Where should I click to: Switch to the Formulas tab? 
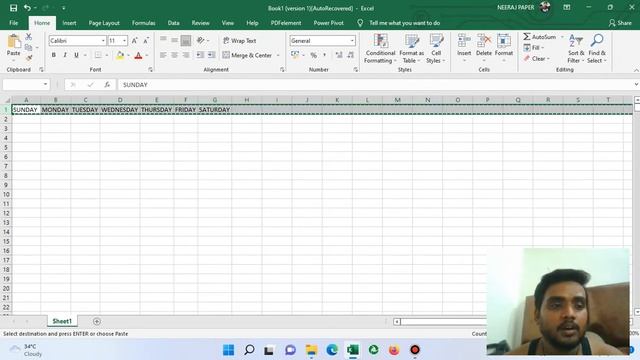click(143, 23)
